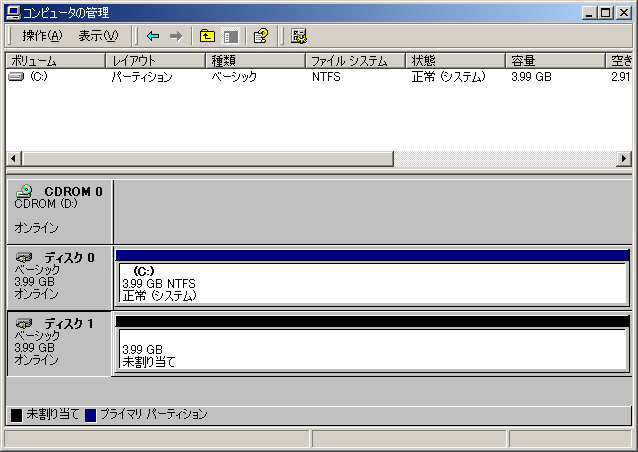Click the NTFS file system cell
Image resolution: width=638 pixels, height=452 pixels.
(326, 77)
